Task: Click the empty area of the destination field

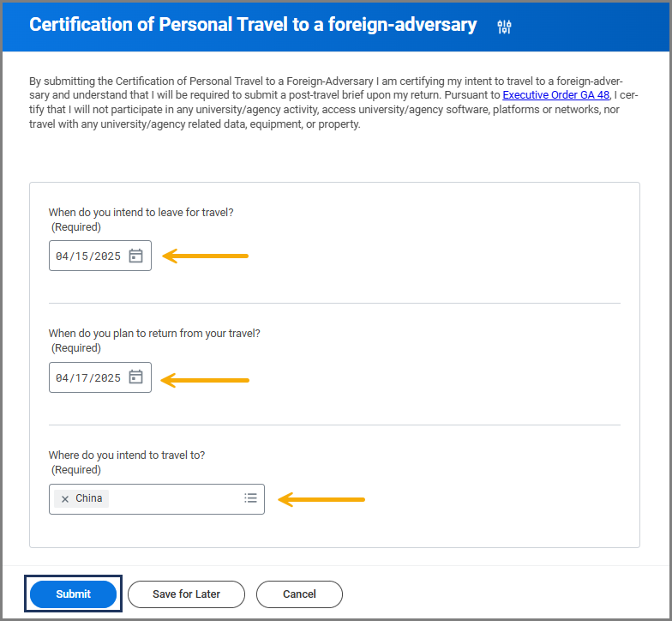Action: (x=171, y=499)
